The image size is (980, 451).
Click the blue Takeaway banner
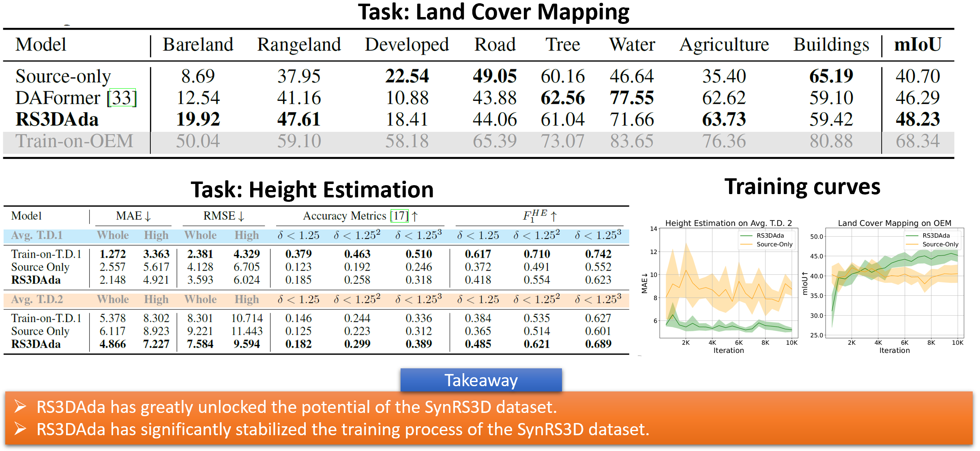pyautogui.click(x=481, y=380)
